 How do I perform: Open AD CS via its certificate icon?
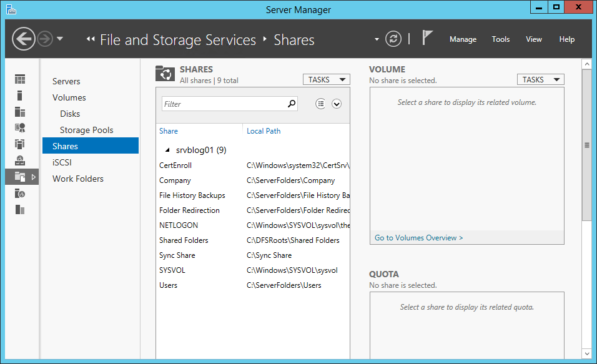(x=19, y=127)
